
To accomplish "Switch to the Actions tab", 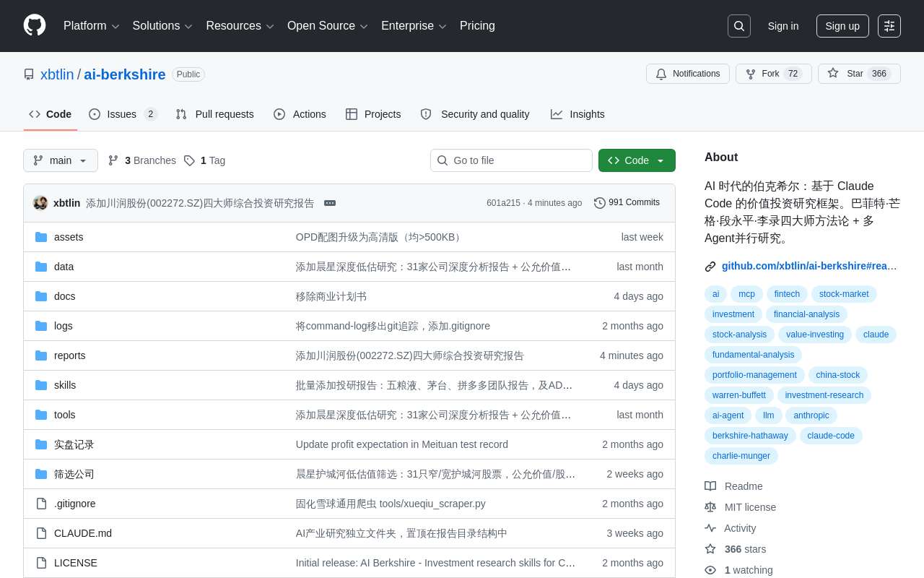I will tap(300, 114).
